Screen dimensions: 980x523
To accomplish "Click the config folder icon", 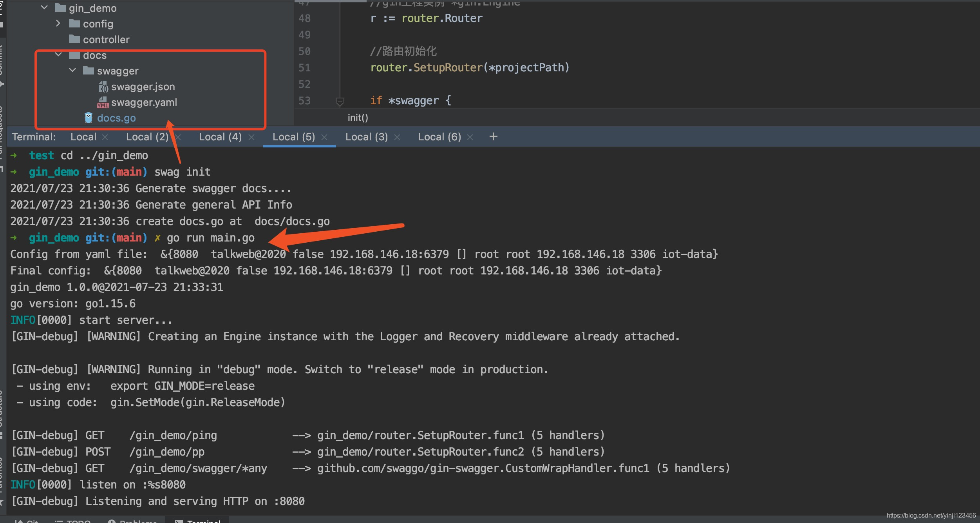I will [74, 24].
